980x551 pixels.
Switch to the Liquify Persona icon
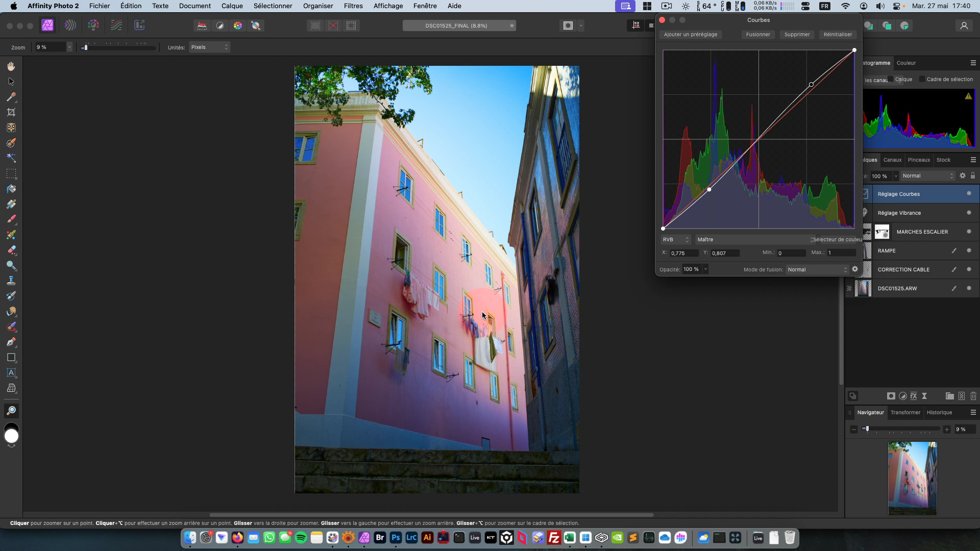(70, 26)
